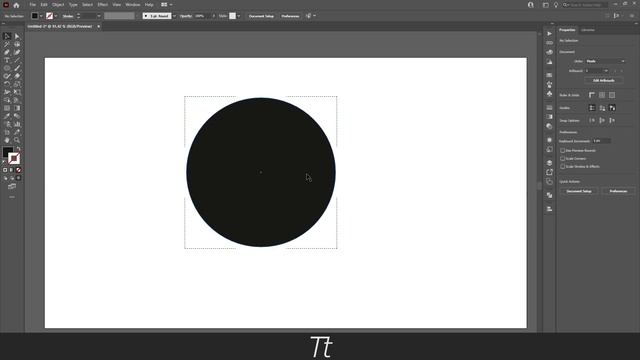640x360 pixels.
Task: Open fill color dropdown arrow in control bar
Action: click(x=41, y=16)
